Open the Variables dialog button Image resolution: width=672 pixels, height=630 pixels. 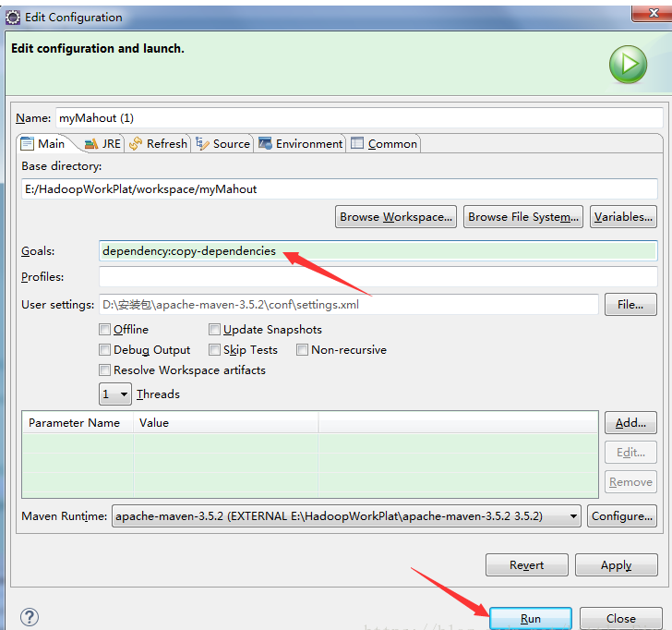624,217
